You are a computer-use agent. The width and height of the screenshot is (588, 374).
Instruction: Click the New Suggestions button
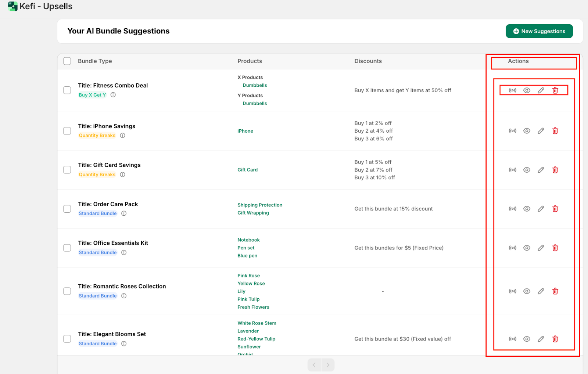click(539, 31)
